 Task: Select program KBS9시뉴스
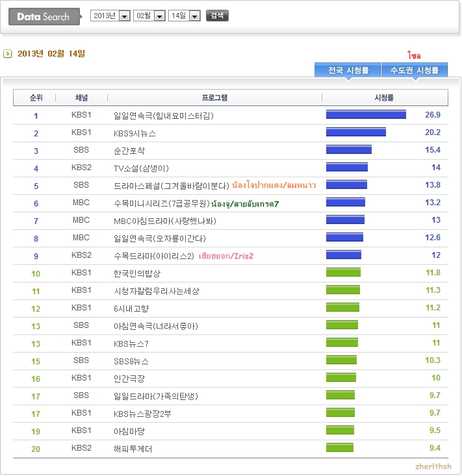point(135,133)
